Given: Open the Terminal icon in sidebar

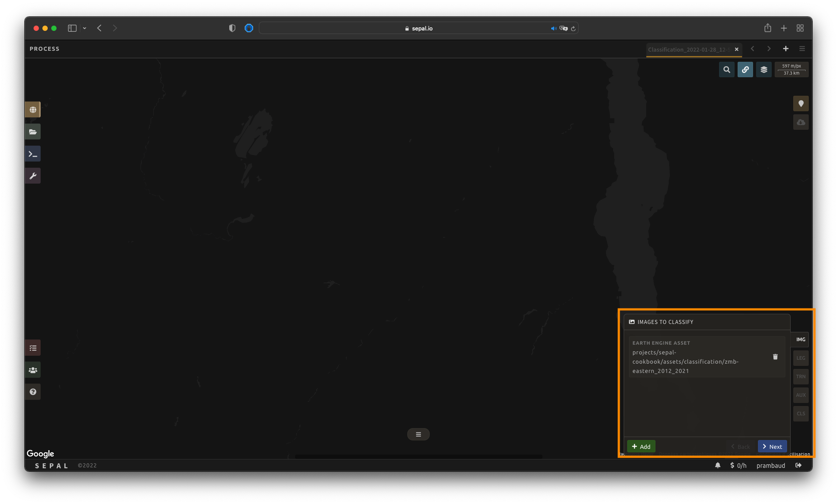Looking at the screenshot, I should pos(33,154).
